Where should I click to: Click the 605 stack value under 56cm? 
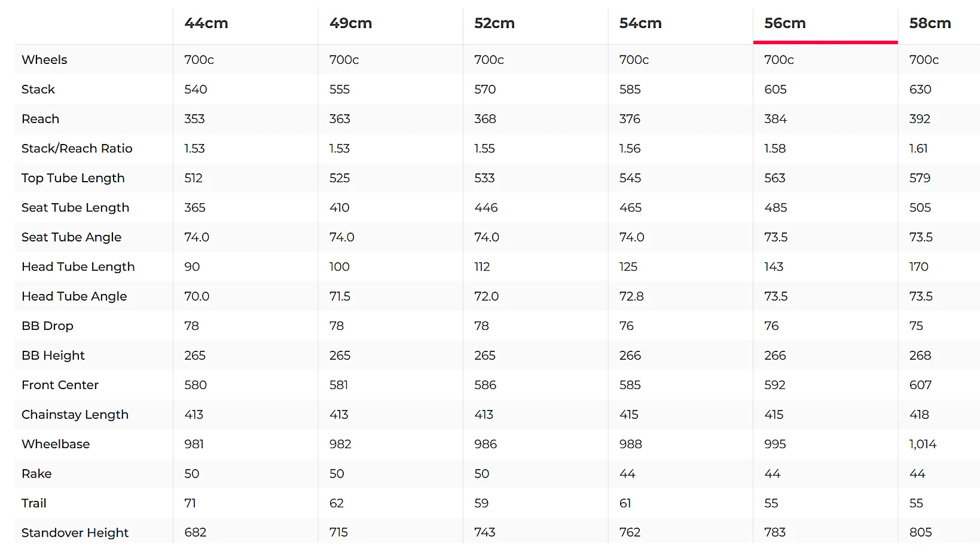coord(776,89)
